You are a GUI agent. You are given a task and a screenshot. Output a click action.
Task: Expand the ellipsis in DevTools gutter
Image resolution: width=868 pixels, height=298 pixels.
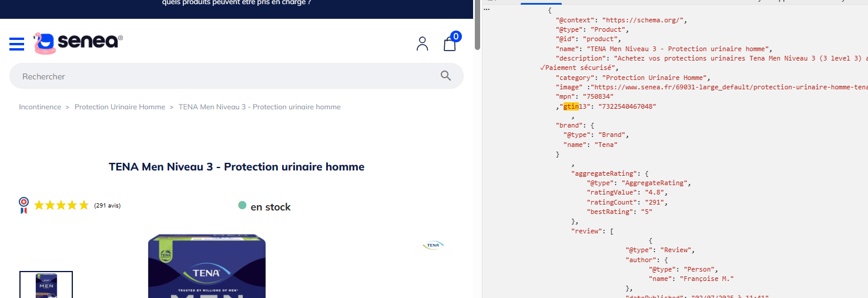487,10
